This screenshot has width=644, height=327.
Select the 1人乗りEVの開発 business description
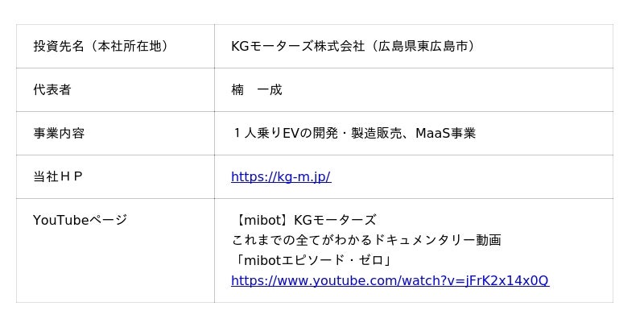pyautogui.click(x=285, y=133)
